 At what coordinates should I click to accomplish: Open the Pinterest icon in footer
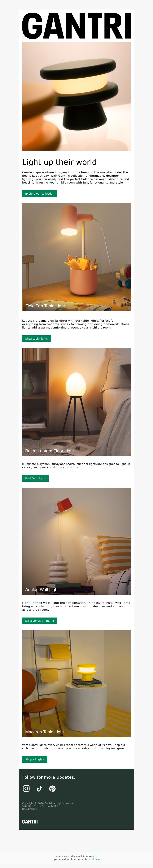[52, 788]
